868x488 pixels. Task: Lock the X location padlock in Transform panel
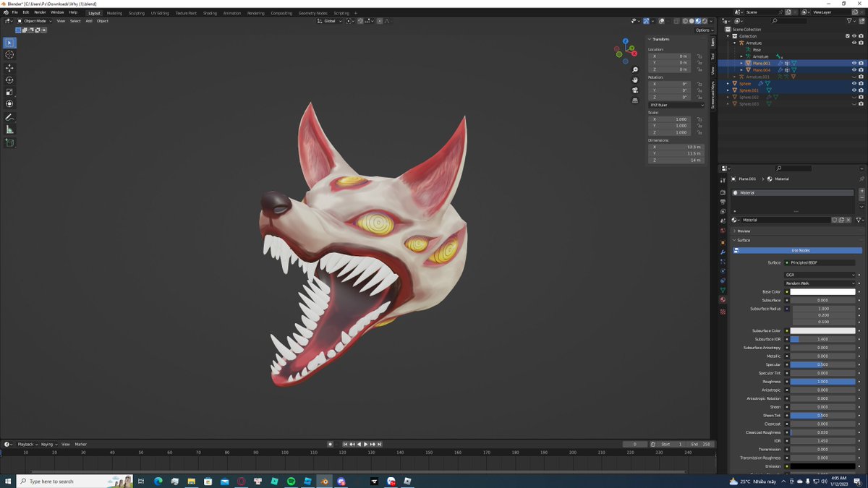click(699, 56)
